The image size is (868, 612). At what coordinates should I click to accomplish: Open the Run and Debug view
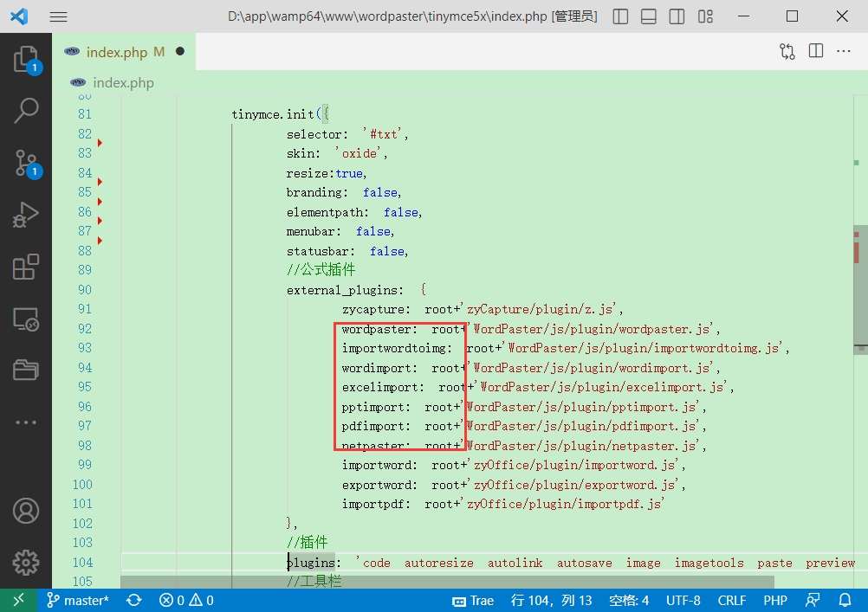26,215
